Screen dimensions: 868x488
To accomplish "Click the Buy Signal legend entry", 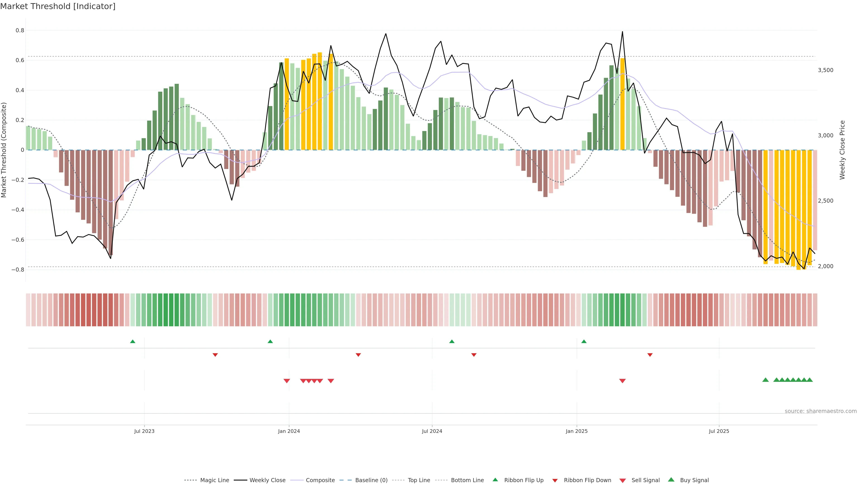I will tap(694, 480).
